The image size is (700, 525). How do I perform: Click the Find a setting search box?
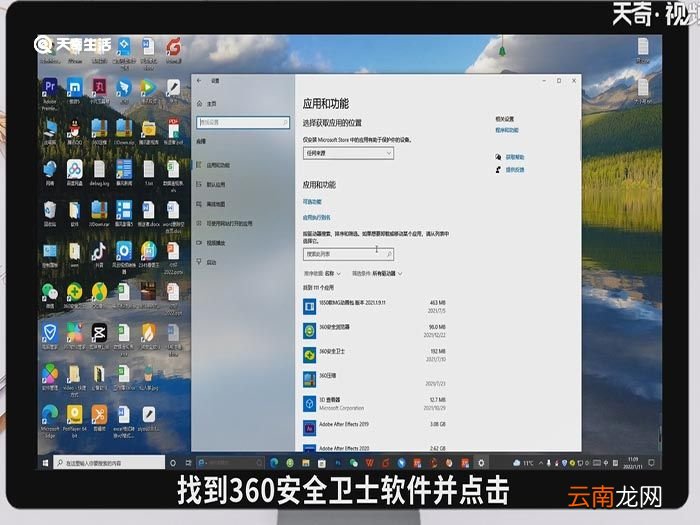point(243,122)
